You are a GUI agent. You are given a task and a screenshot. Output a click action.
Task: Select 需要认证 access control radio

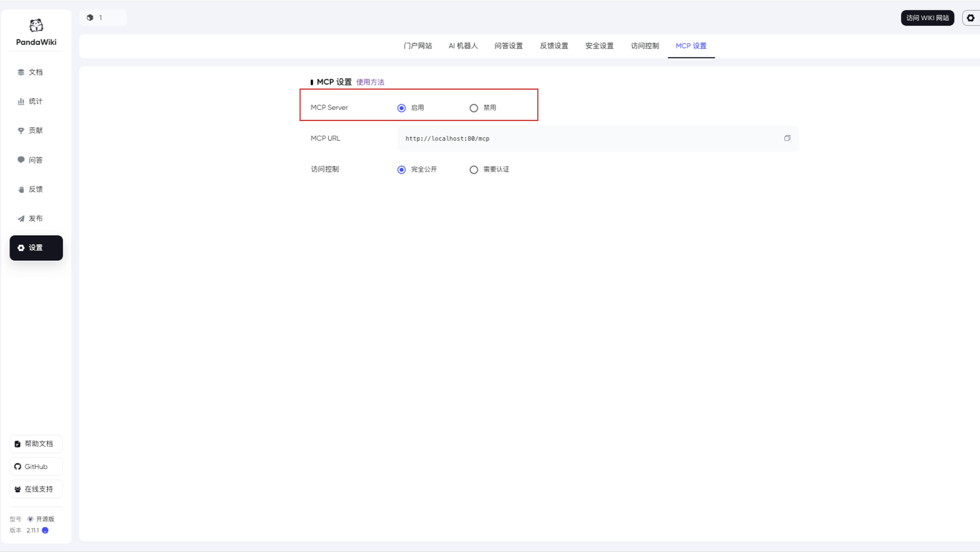coord(474,169)
